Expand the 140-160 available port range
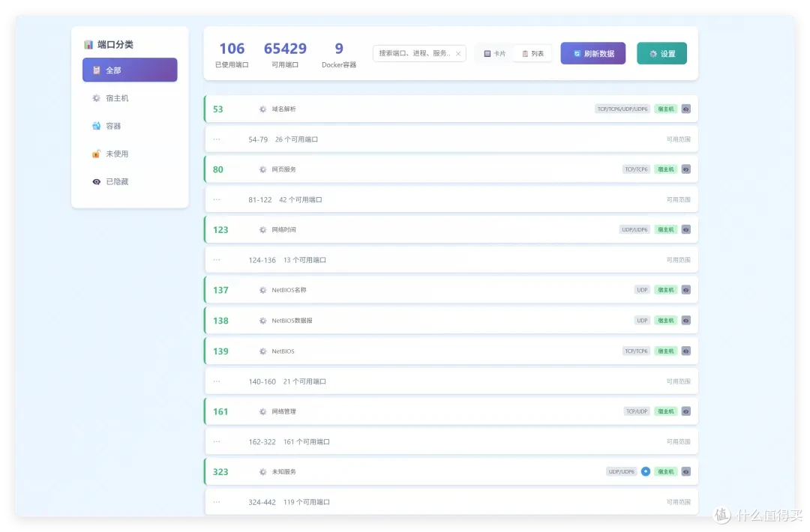 click(451, 381)
